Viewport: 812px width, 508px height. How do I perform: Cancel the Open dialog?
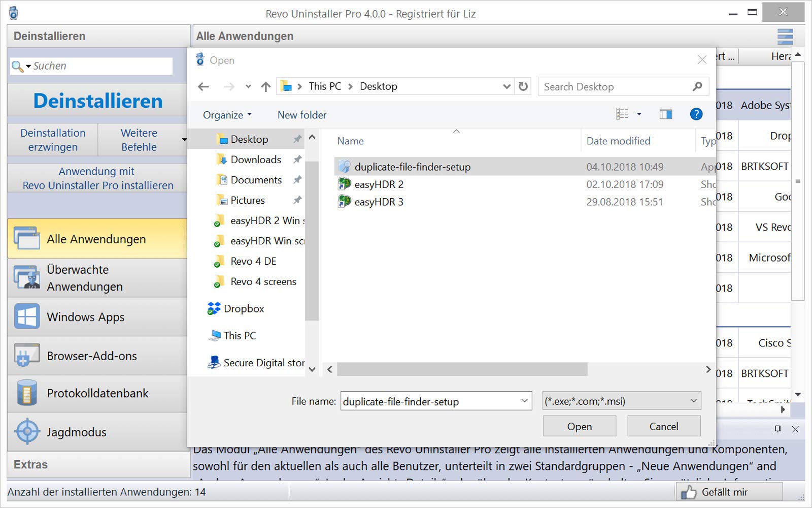click(x=664, y=426)
